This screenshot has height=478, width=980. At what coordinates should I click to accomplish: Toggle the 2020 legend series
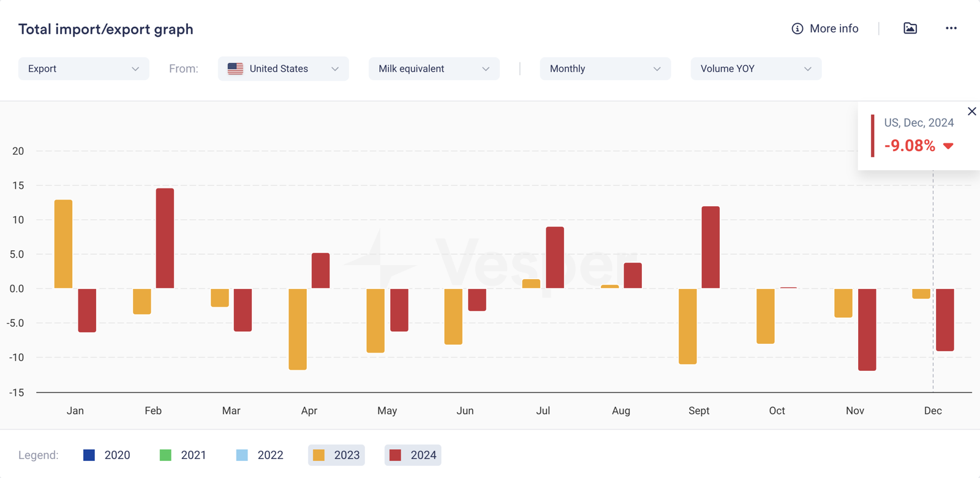[x=107, y=455]
